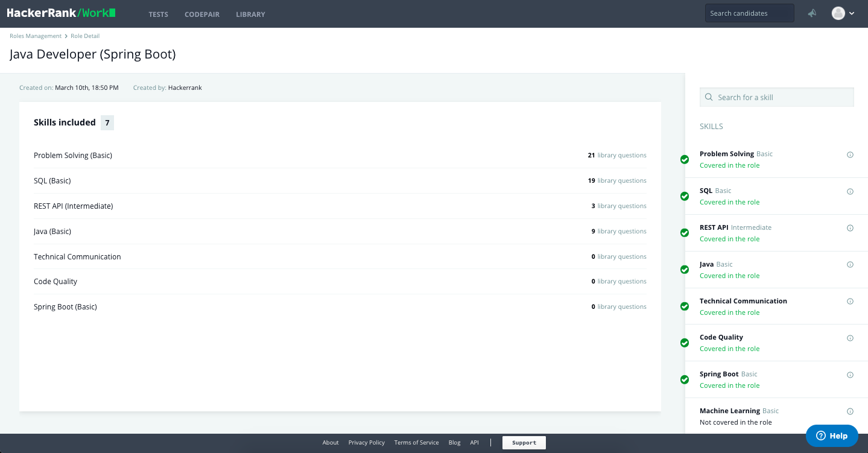View info for Technical Communication skill

point(850,302)
